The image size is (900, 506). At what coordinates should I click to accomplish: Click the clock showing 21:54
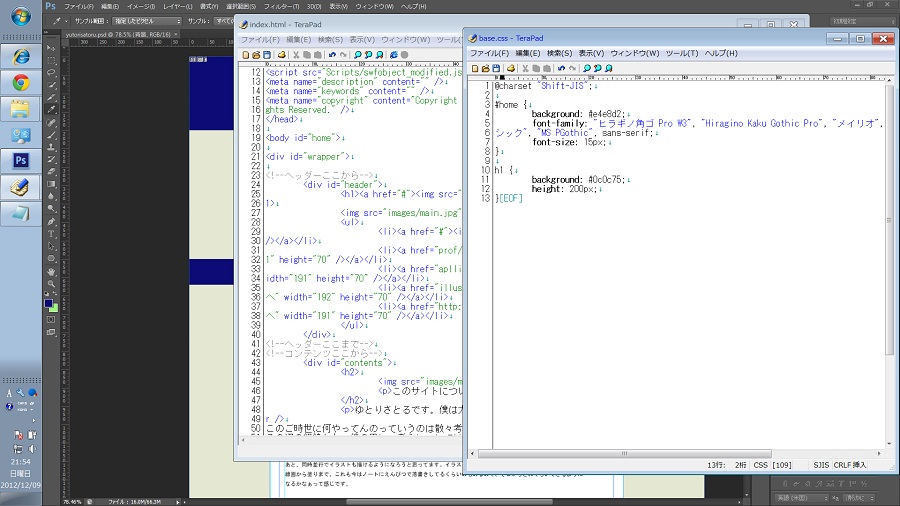[21, 462]
